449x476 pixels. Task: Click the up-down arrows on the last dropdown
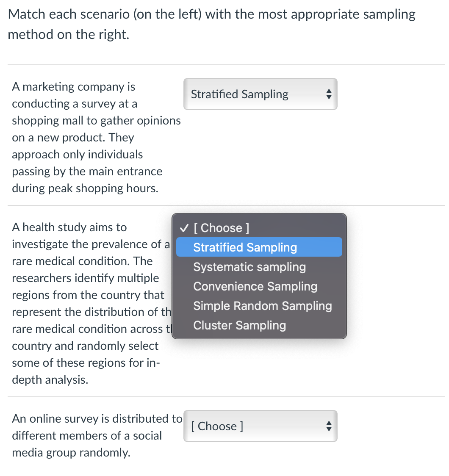coord(329,426)
